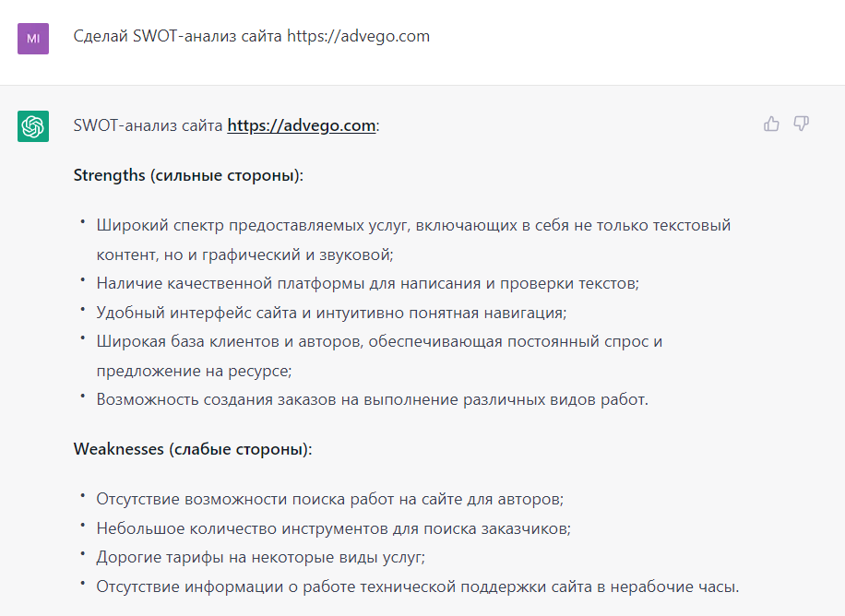This screenshot has height=616, width=845.
Task: Click the 'Weaknesses (слабые стороны):' heading
Action: coord(193,449)
